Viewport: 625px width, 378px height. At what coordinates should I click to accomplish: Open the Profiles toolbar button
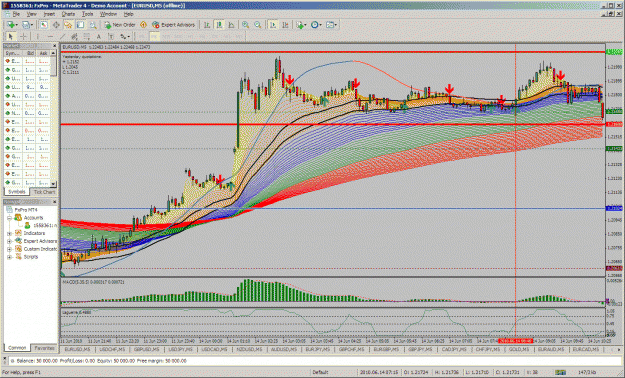coord(28,25)
